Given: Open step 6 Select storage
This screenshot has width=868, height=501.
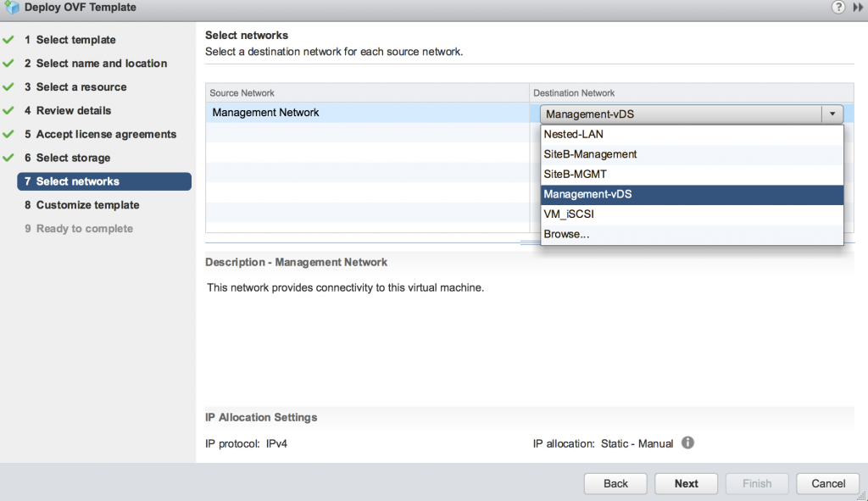Looking at the screenshot, I should [68, 158].
